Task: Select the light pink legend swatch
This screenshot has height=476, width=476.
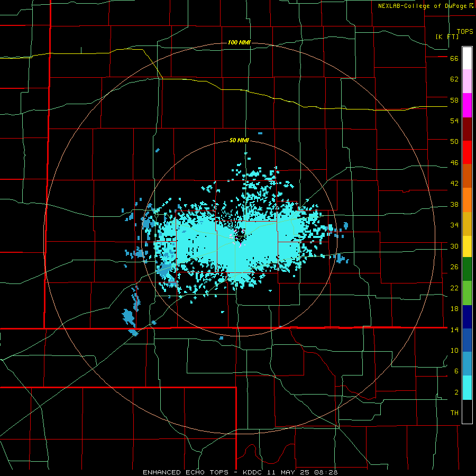Action: click(x=467, y=81)
